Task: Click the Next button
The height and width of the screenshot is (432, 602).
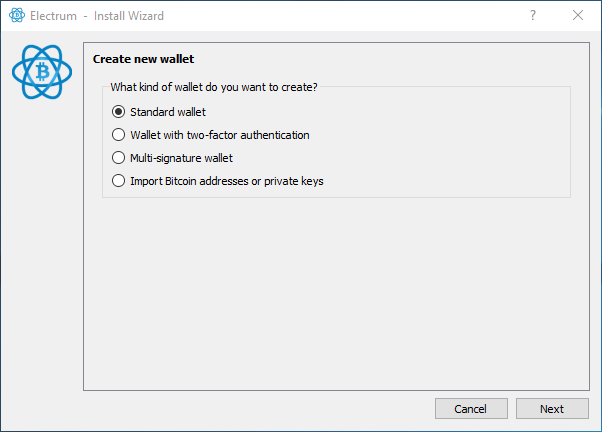Action: [552, 409]
